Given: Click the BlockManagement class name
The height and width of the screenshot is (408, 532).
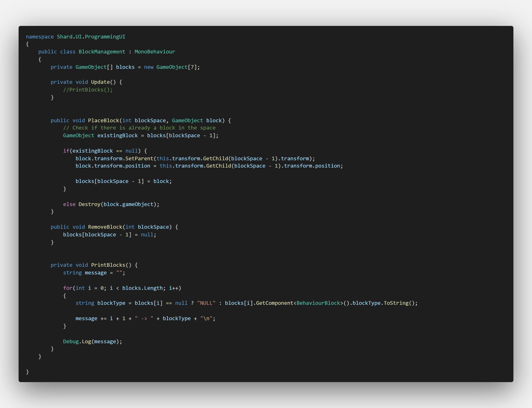Looking at the screenshot, I should [x=102, y=52].
